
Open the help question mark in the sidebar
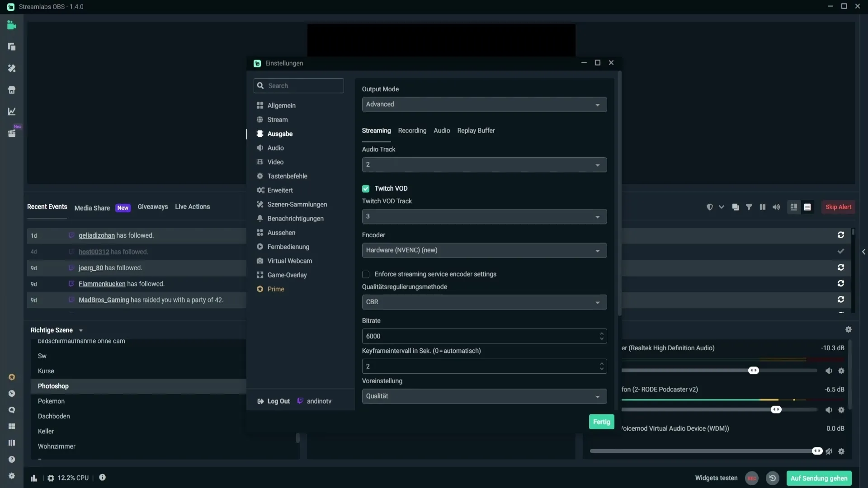pos(12,459)
